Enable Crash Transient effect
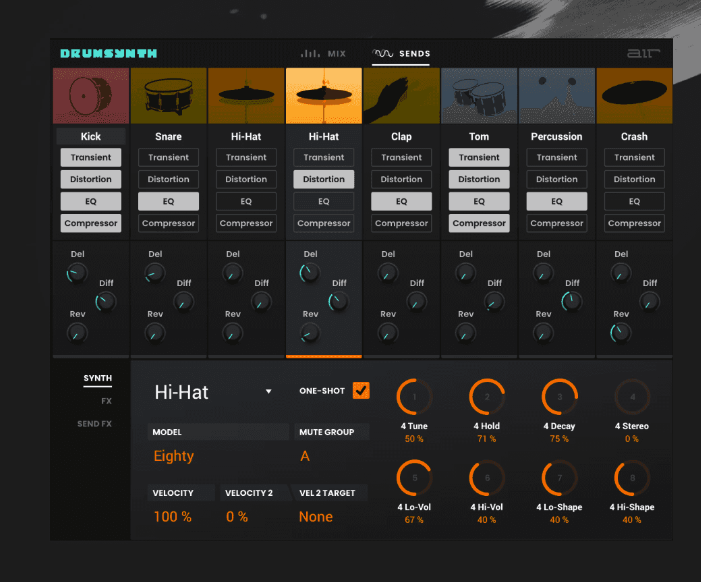Image resolution: width=701 pixels, height=582 pixels. [x=634, y=157]
